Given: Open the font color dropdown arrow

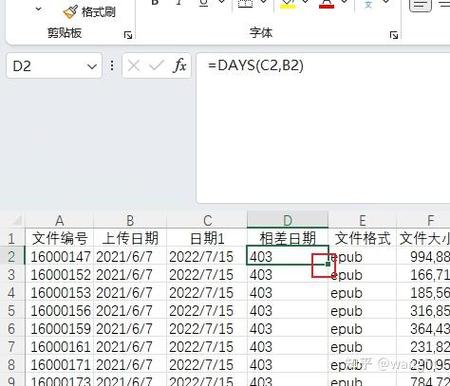Looking at the screenshot, I should (x=345, y=2).
